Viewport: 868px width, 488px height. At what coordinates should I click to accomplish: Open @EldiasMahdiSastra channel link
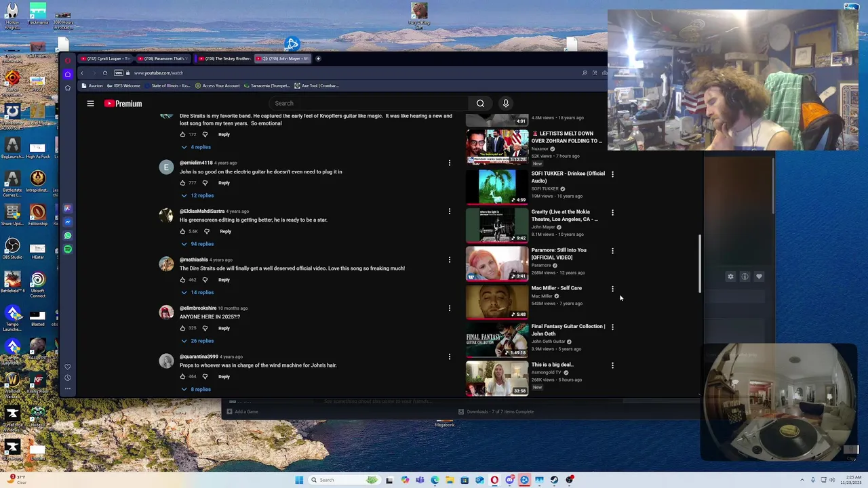click(202, 211)
